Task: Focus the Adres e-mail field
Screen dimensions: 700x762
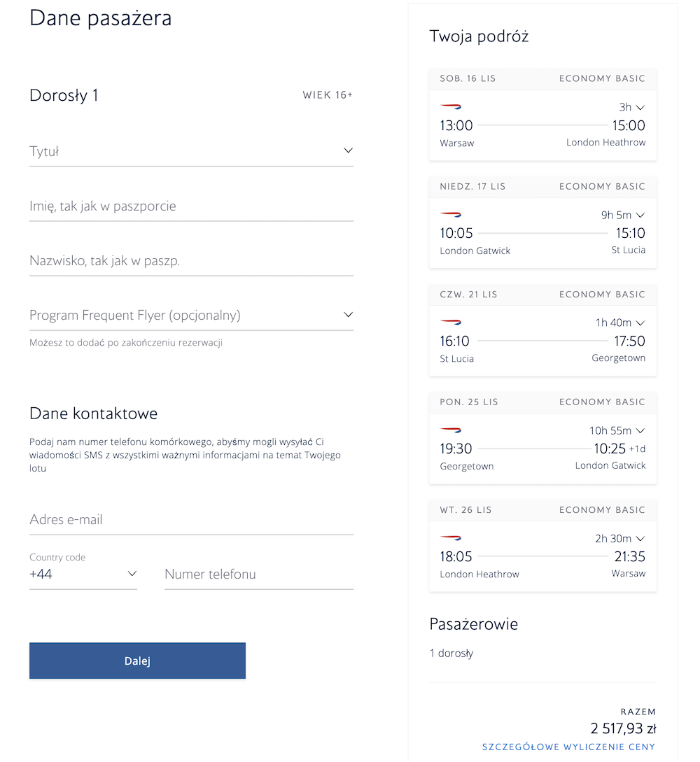Action: pyautogui.click(x=191, y=519)
